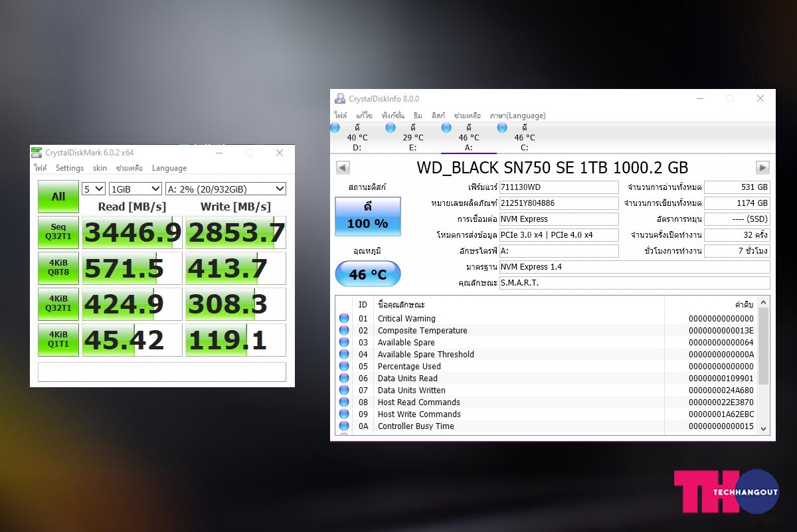This screenshot has height=532, width=797.
Task: Open the skin menu in CrystalDiskMark
Action: point(100,168)
